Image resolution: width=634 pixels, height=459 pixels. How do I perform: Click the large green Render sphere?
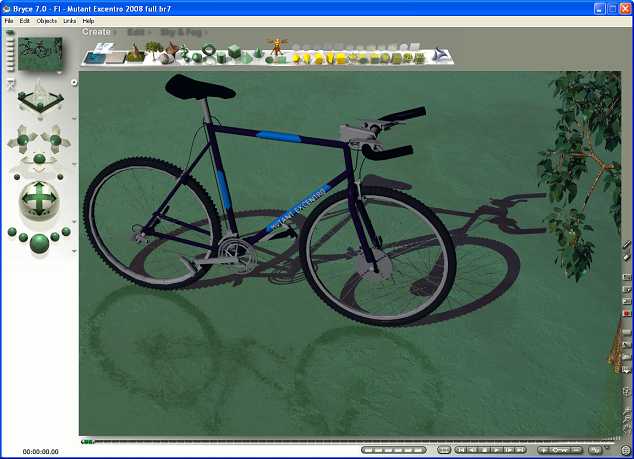coord(40,243)
